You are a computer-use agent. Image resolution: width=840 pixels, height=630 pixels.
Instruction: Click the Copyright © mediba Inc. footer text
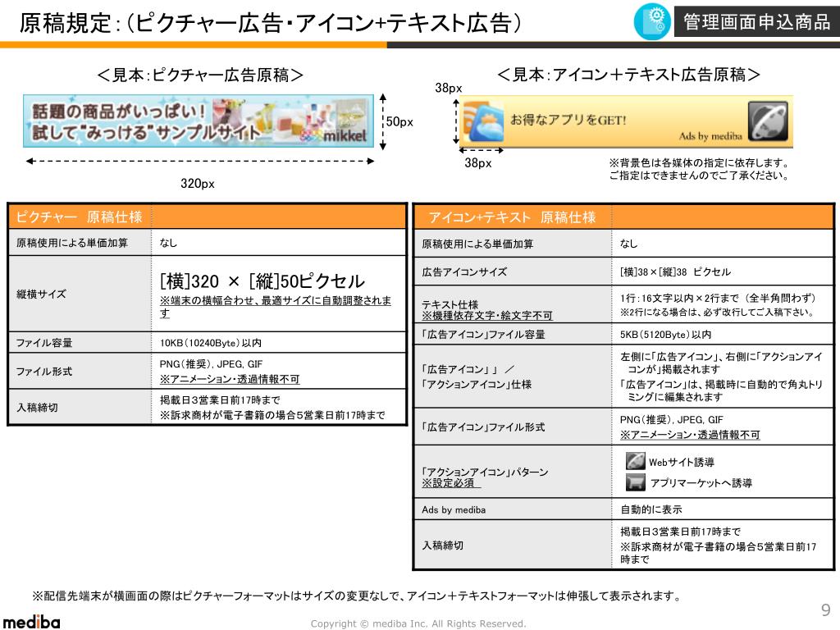418,623
